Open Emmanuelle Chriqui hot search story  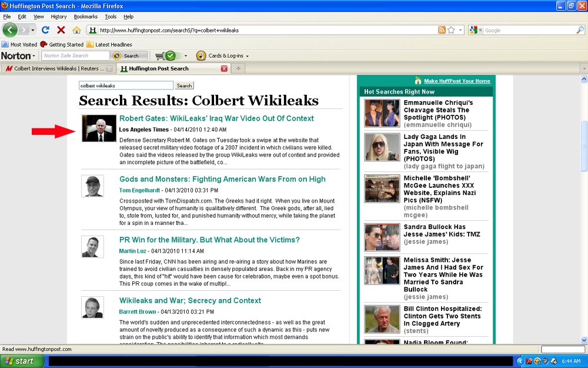(439, 110)
